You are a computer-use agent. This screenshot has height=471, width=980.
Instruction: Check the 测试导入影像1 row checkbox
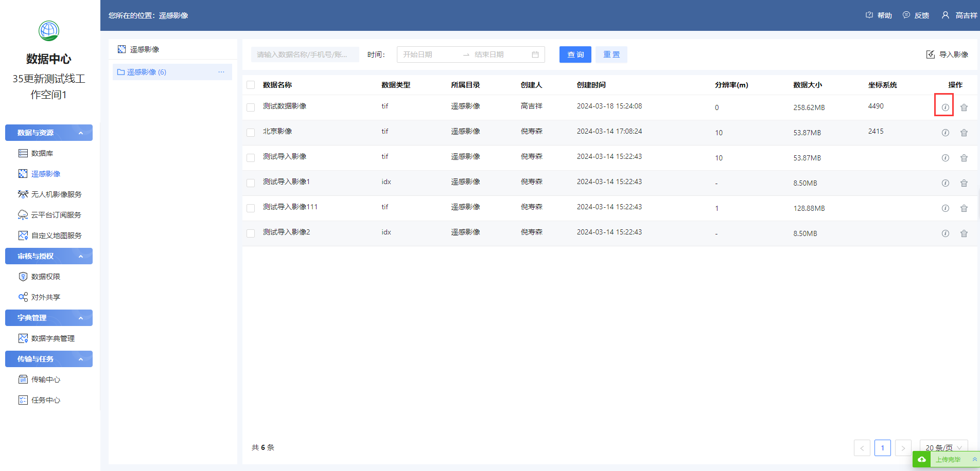click(251, 183)
